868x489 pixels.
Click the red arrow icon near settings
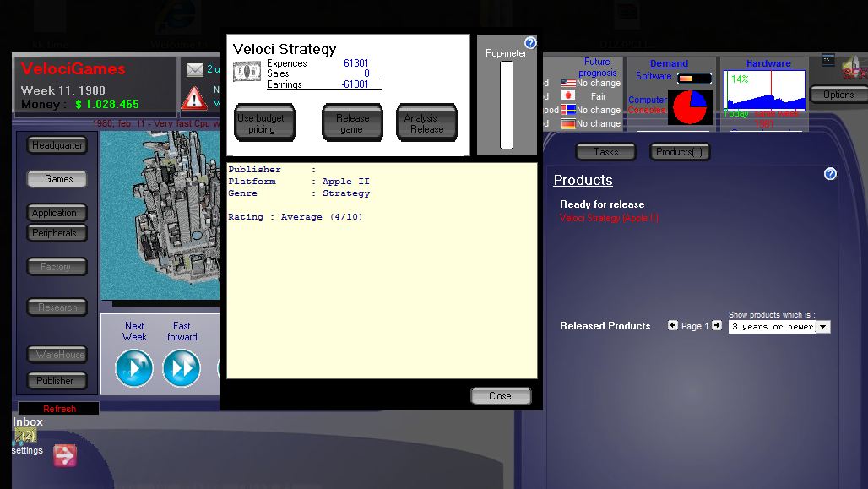click(x=65, y=455)
